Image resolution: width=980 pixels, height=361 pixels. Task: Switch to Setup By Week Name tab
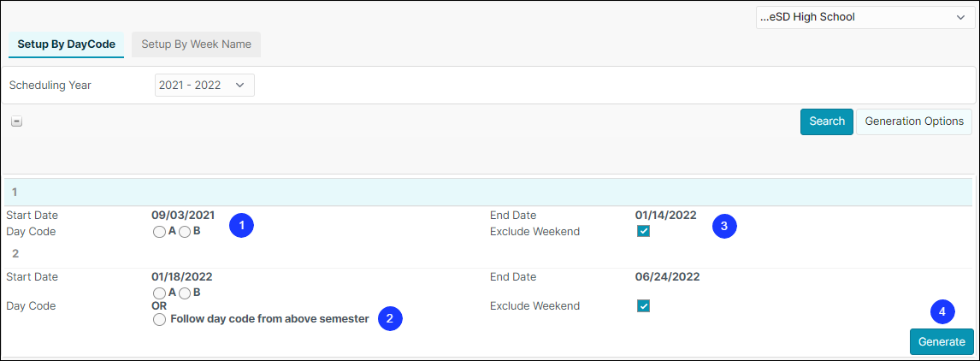(x=196, y=44)
